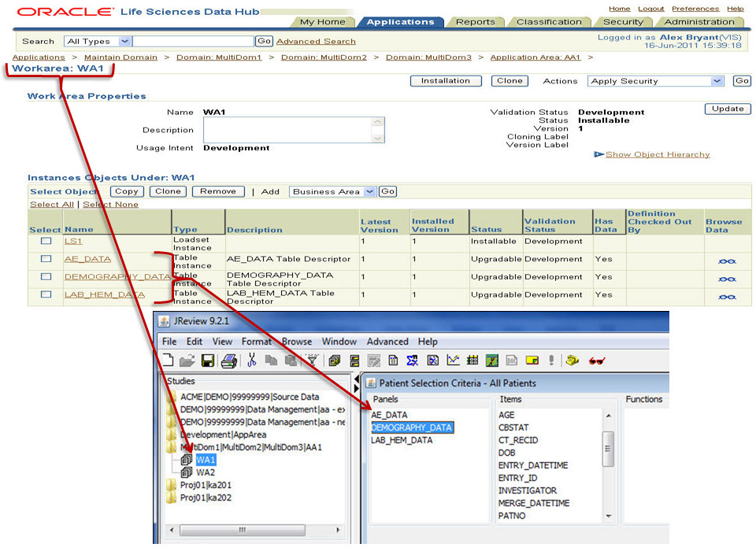Click the calculator-style report icon in JReview
This screenshot has width=756, height=551.
pos(394,360)
